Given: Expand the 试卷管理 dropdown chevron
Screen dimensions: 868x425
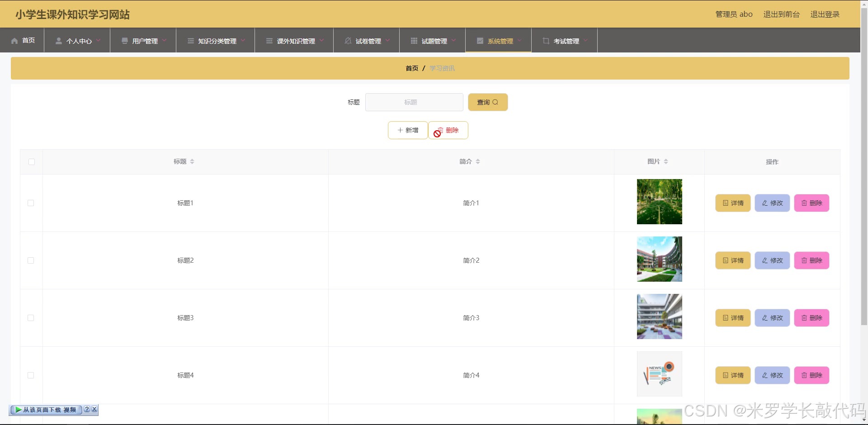Looking at the screenshot, I should 387,40.
